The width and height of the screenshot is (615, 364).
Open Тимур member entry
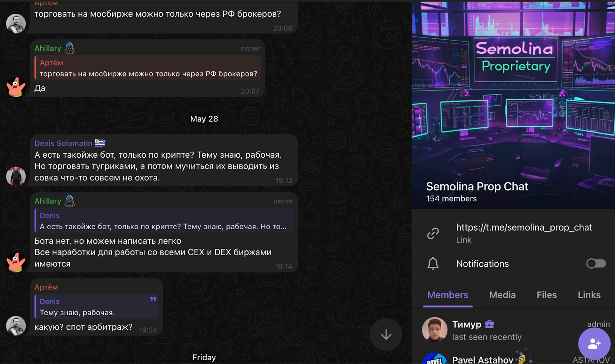514,330
